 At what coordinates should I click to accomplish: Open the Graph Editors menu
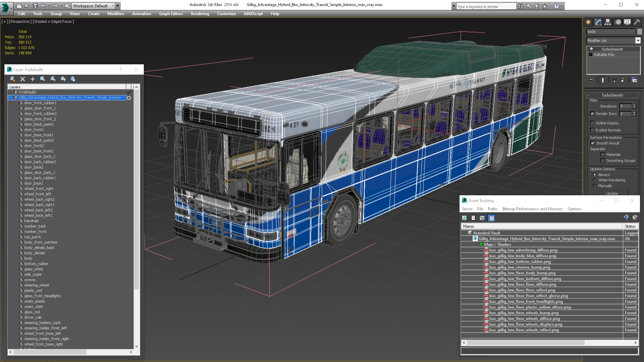(171, 13)
